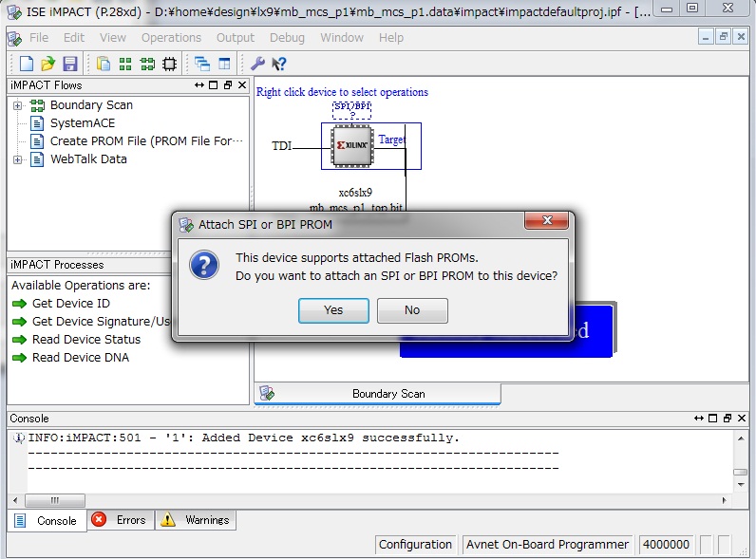The image size is (756, 559).
Task: Click the New Project toolbar icon
Action: [26, 64]
